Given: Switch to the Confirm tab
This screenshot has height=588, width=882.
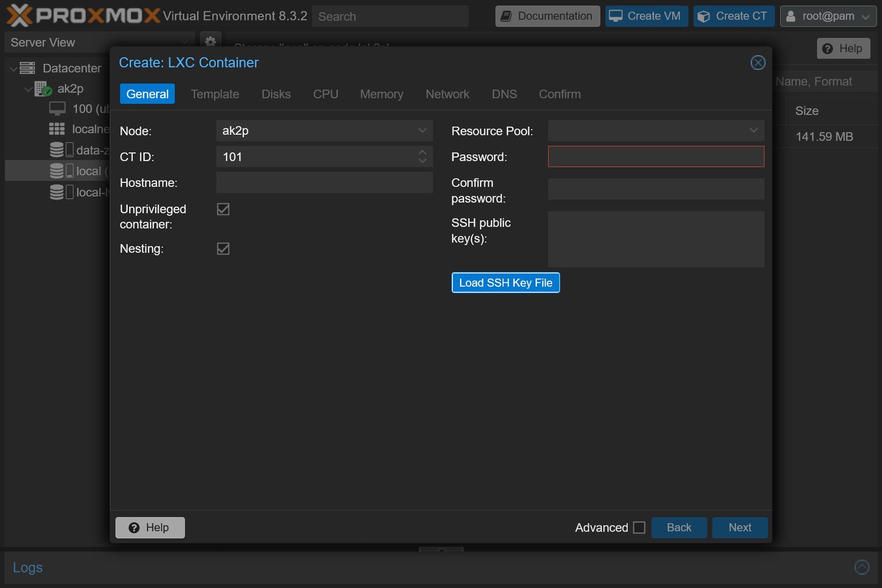Looking at the screenshot, I should click(x=560, y=94).
